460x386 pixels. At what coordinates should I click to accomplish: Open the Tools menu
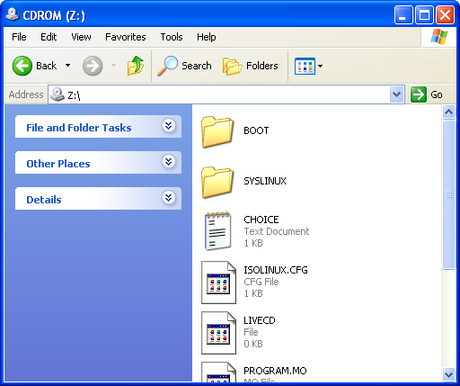coord(171,37)
